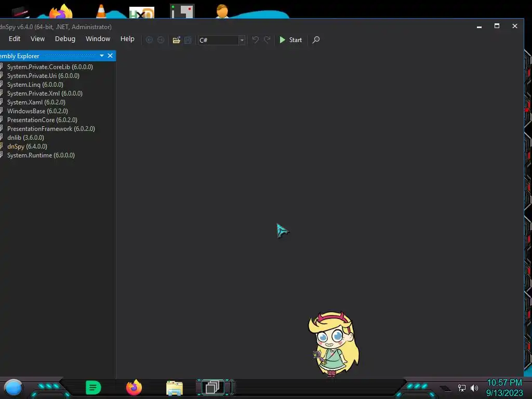Viewport: 532px width, 399px height.
Task: Select PresentationCore (6.0.2.0) assembly
Action: (42, 120)
